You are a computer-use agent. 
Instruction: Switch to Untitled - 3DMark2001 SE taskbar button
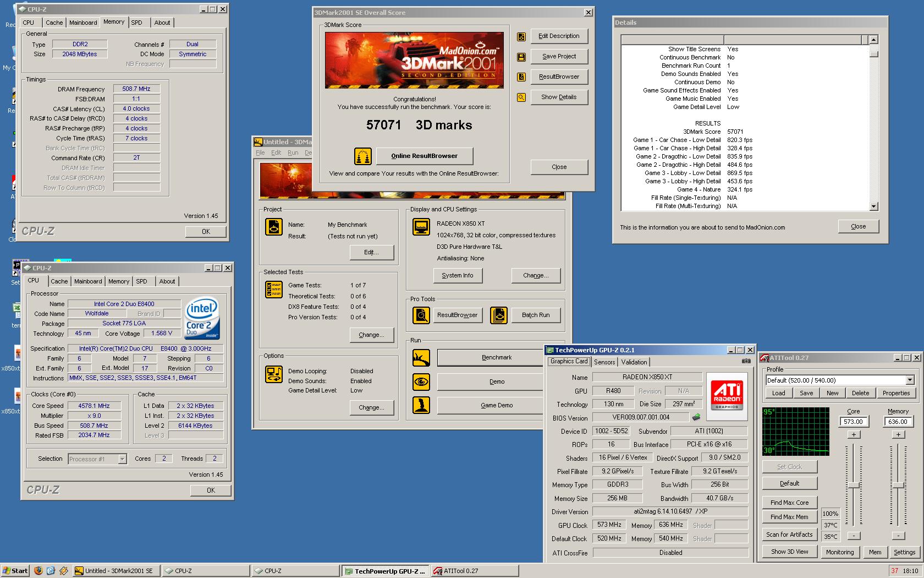(116, 571)
